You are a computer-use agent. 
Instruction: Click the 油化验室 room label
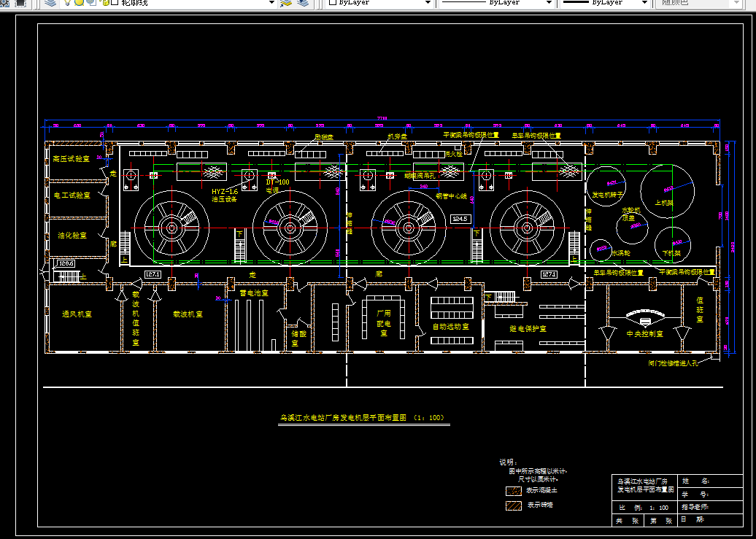point(72,236)
